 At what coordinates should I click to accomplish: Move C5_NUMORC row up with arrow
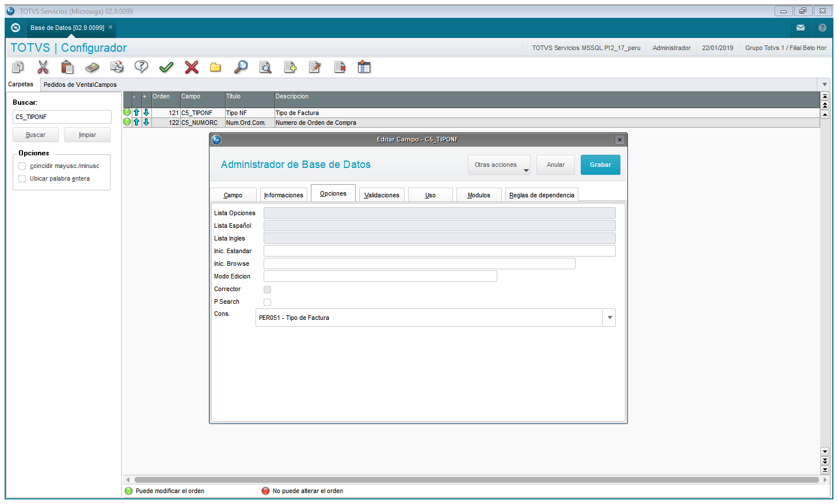pyautogui.click(x=136, y=123)
